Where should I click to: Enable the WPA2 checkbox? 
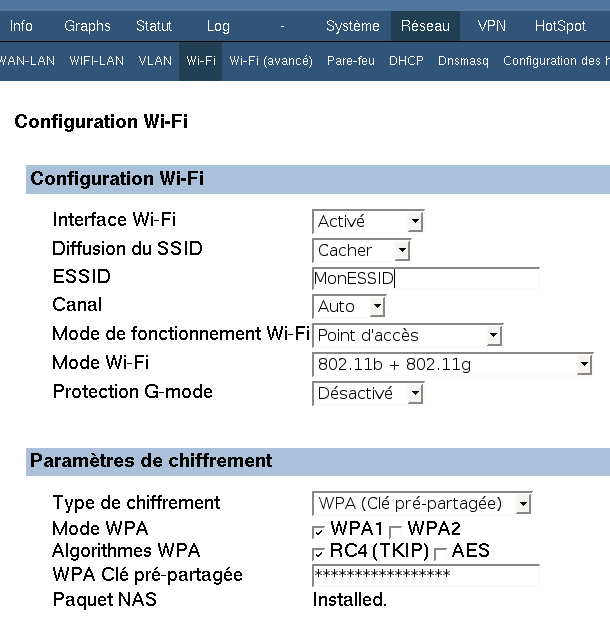pyautogui.click(x=395, y=532)
